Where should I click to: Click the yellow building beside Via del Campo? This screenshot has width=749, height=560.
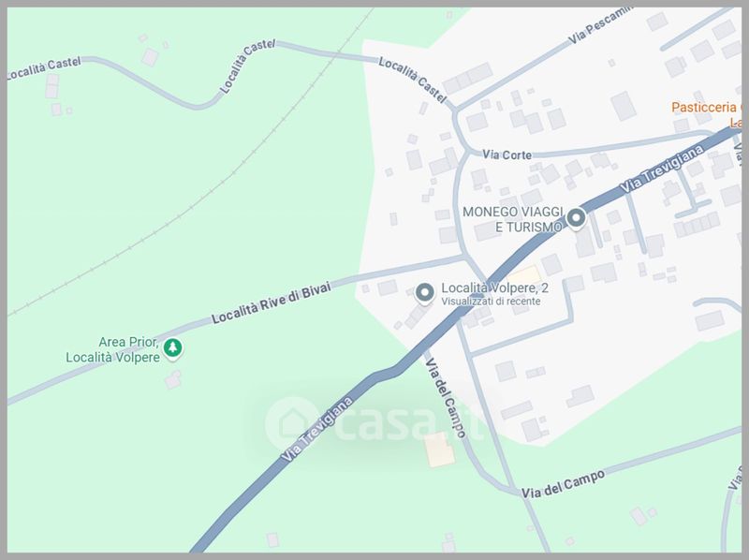coord(439,449)
